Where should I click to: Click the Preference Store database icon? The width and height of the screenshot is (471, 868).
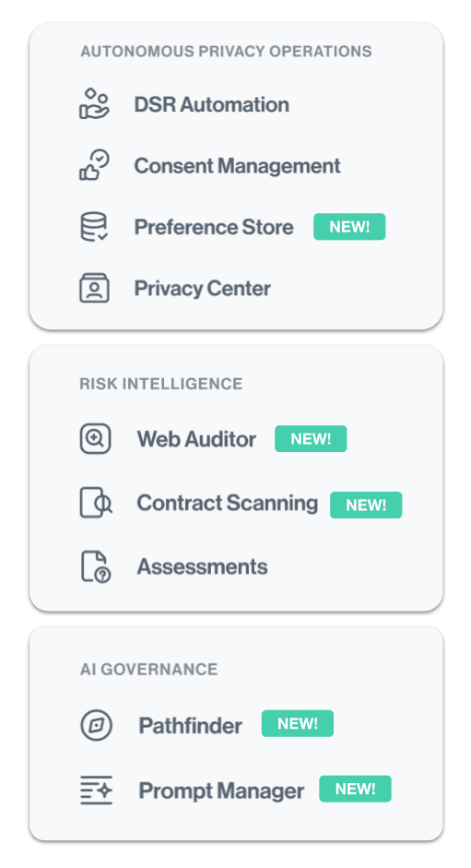click(x=94, y=227)
